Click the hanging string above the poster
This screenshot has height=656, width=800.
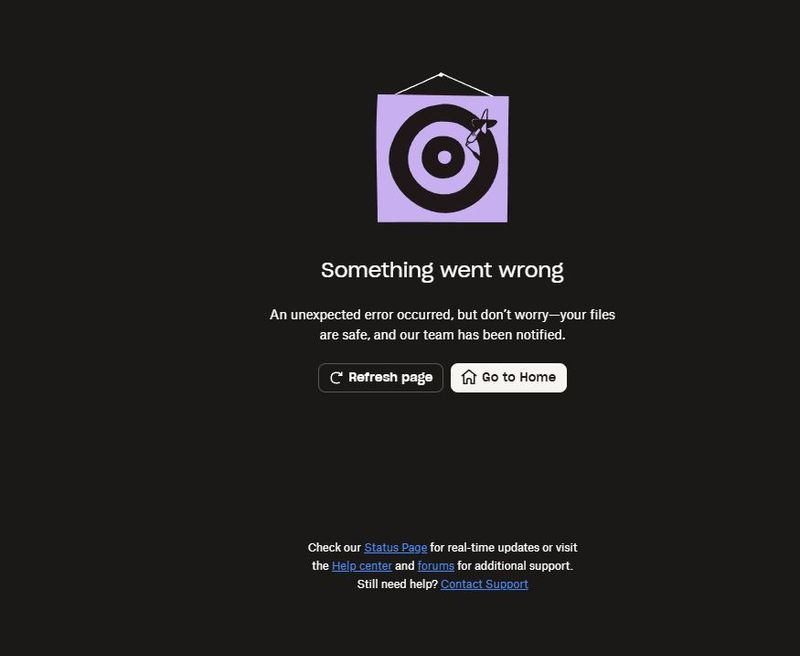coord(443,84)
